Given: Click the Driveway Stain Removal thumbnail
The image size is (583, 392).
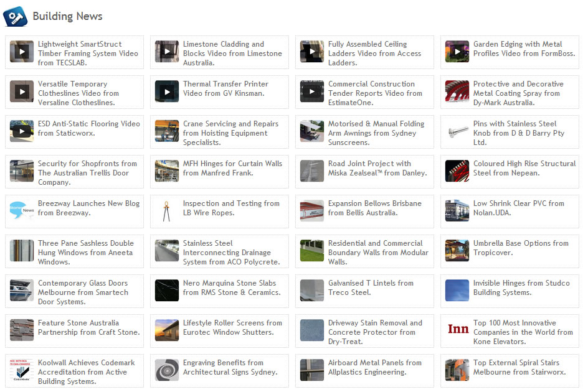Looking at the screenshot, I should point(312,330).
